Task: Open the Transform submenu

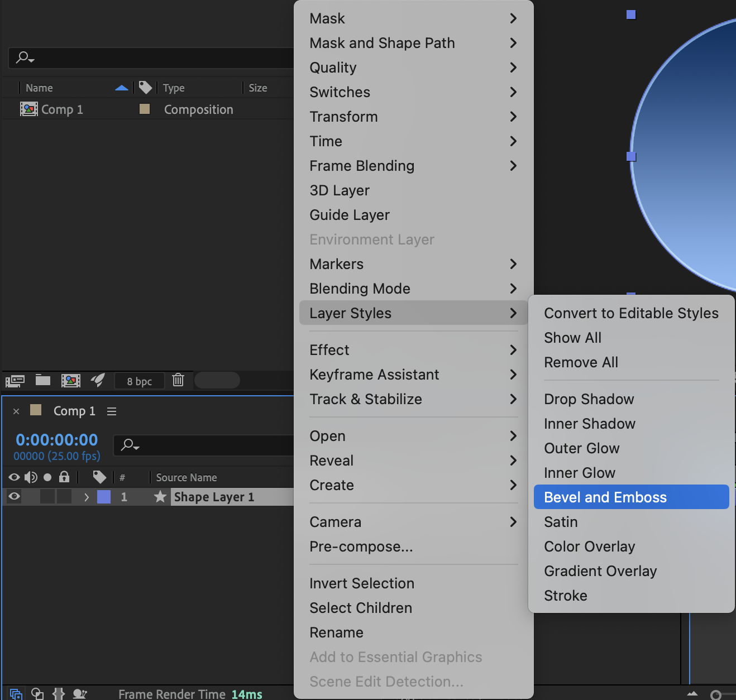Action: point(414,117)
